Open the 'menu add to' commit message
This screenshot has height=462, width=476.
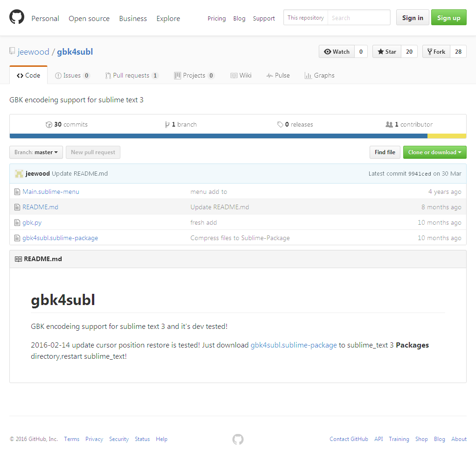tap(209, 192)
